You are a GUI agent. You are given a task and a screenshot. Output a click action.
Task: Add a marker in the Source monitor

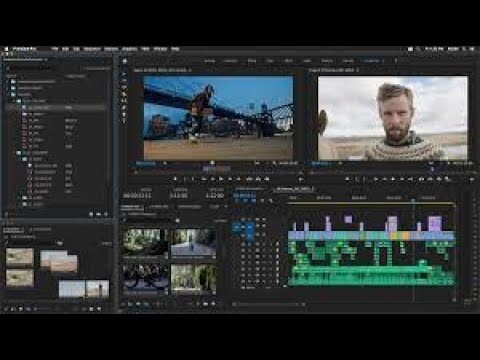(175, 179)
